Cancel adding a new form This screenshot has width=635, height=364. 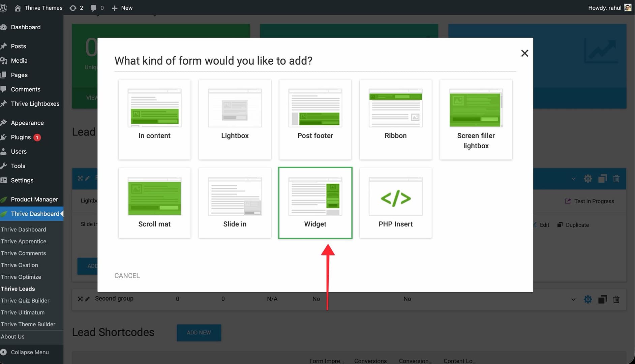tap(127, 276)
